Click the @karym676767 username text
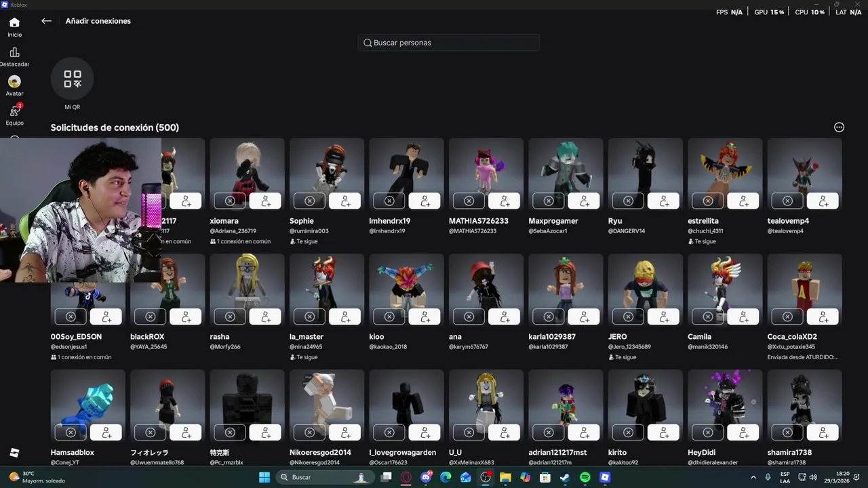The image size is (868, 488). pos(469,347)
